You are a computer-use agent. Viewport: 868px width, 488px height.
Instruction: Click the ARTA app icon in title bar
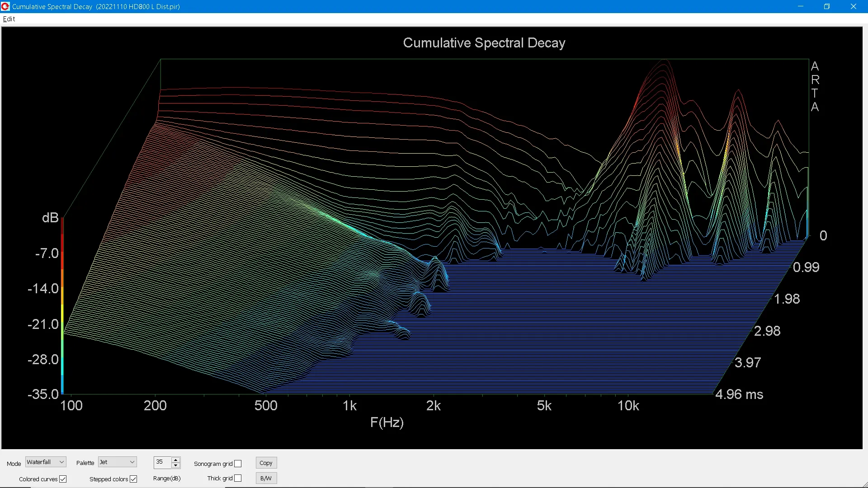5,6
